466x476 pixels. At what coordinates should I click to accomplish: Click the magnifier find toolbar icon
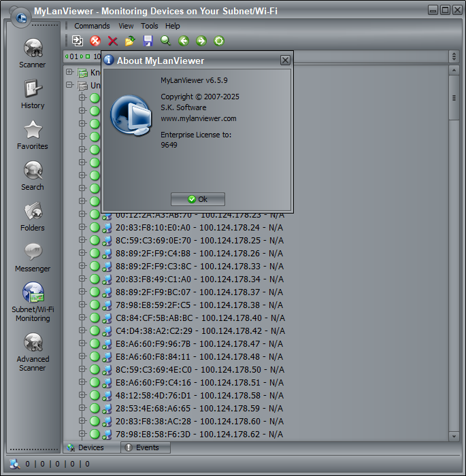point(165,41)
